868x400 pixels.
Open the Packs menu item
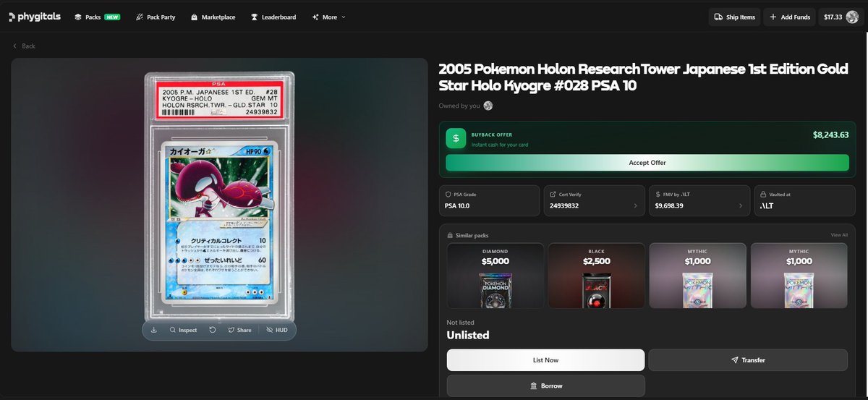tap(97, 17)
